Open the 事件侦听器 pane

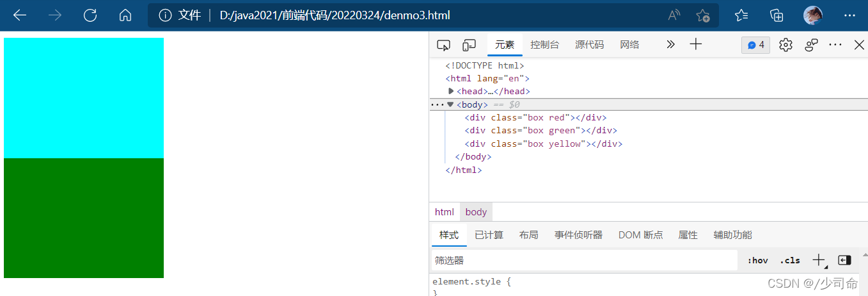(x=578, y=235)
